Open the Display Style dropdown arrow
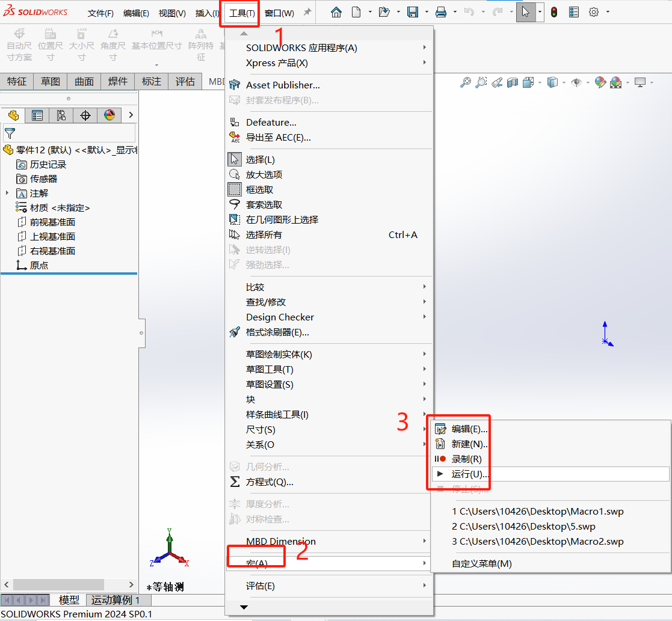 tap(563, 82)
